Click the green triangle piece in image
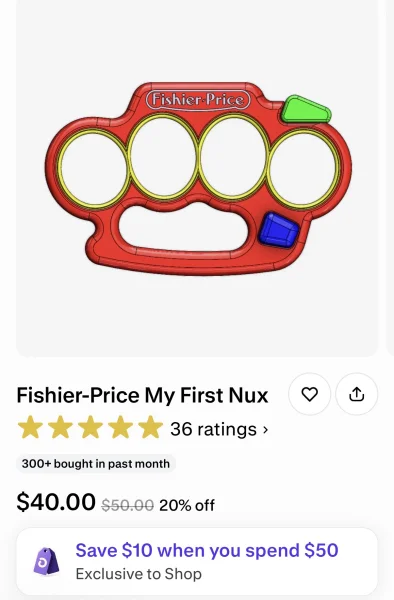394x600 pixels. coord(306,110)
